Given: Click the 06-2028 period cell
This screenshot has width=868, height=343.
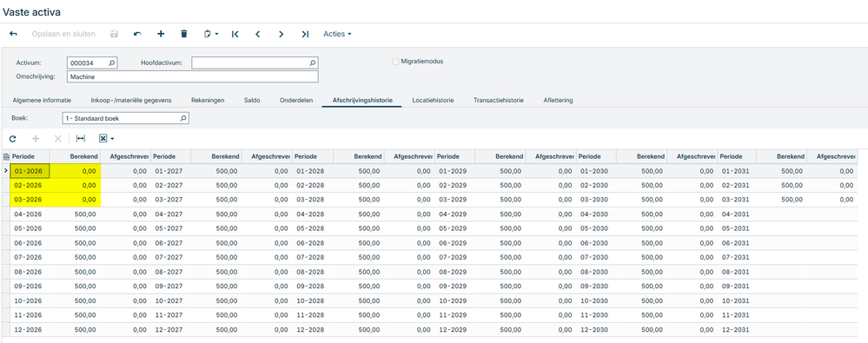Looking at the screenshot, I should pyautogui.click(x=312, y=243).
